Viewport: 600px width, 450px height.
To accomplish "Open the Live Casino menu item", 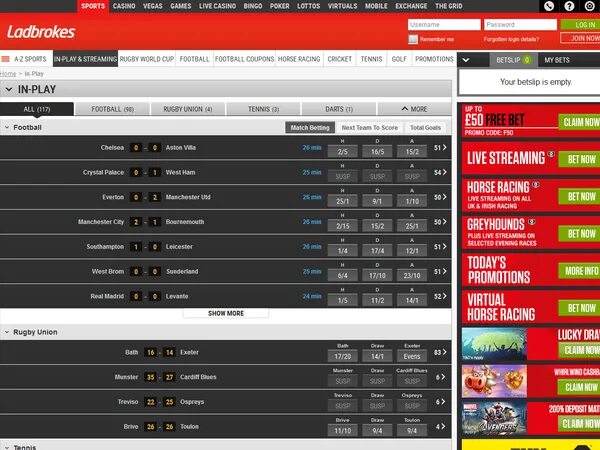I will pos(217,6).
